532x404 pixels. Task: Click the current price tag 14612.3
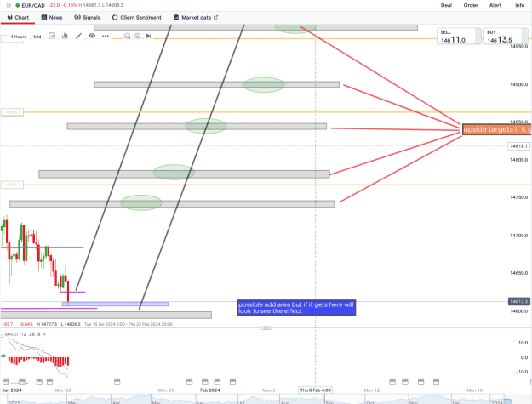click(518, 301)
